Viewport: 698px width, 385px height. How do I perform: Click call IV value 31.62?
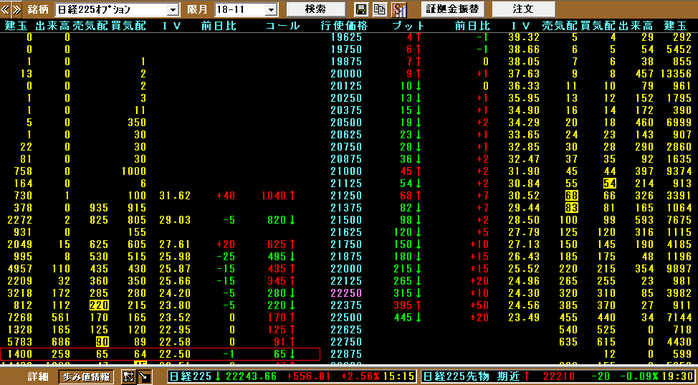[174, 195]
